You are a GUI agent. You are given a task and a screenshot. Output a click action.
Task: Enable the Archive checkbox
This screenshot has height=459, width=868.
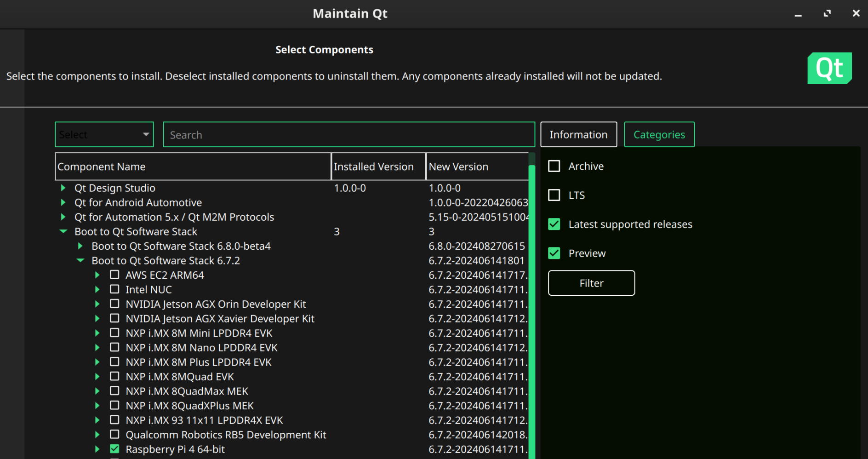click(554, 166)
